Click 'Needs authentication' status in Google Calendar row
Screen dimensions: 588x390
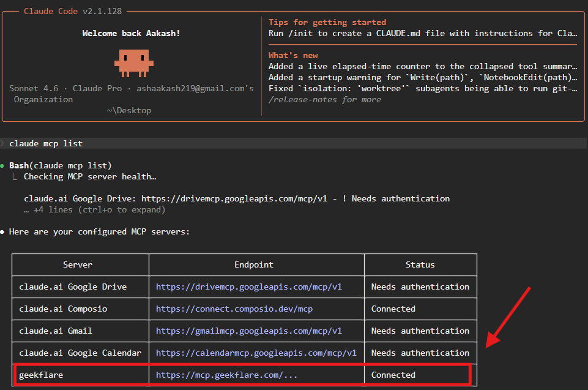coord(420,353)
